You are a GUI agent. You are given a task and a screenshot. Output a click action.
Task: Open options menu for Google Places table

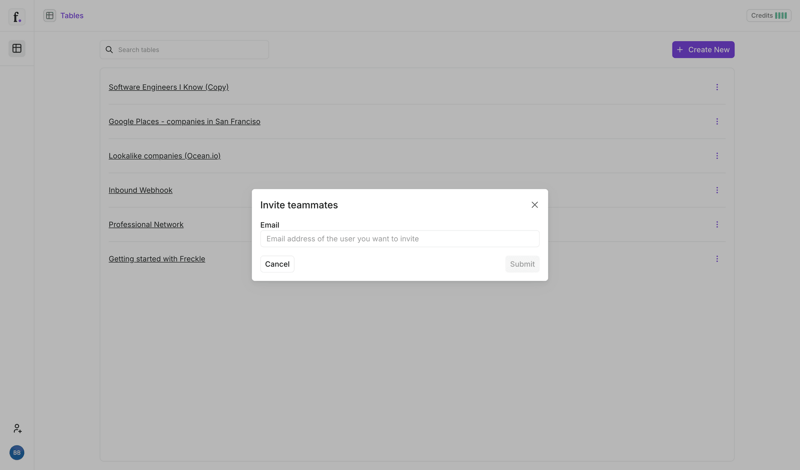pyautogui.click(x=717, y=122)
